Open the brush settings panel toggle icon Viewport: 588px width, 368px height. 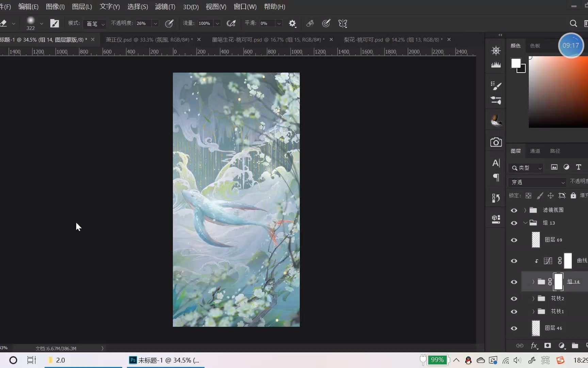[54, 23]
